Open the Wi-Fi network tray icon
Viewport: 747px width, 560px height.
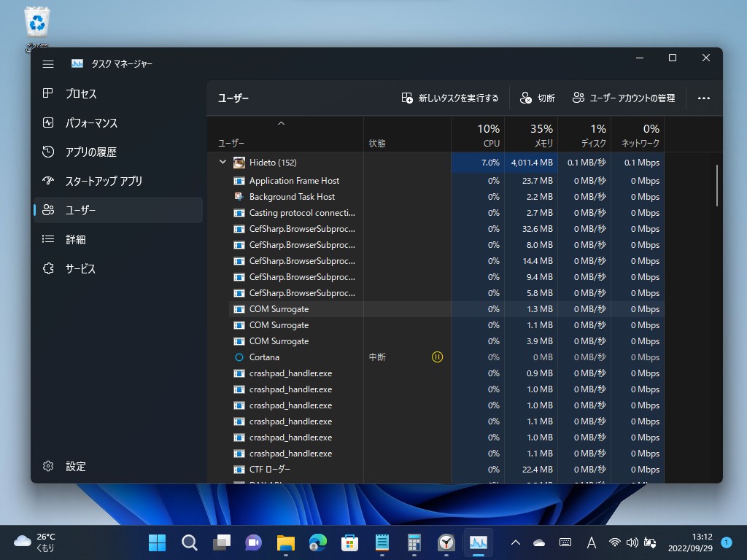614,542
